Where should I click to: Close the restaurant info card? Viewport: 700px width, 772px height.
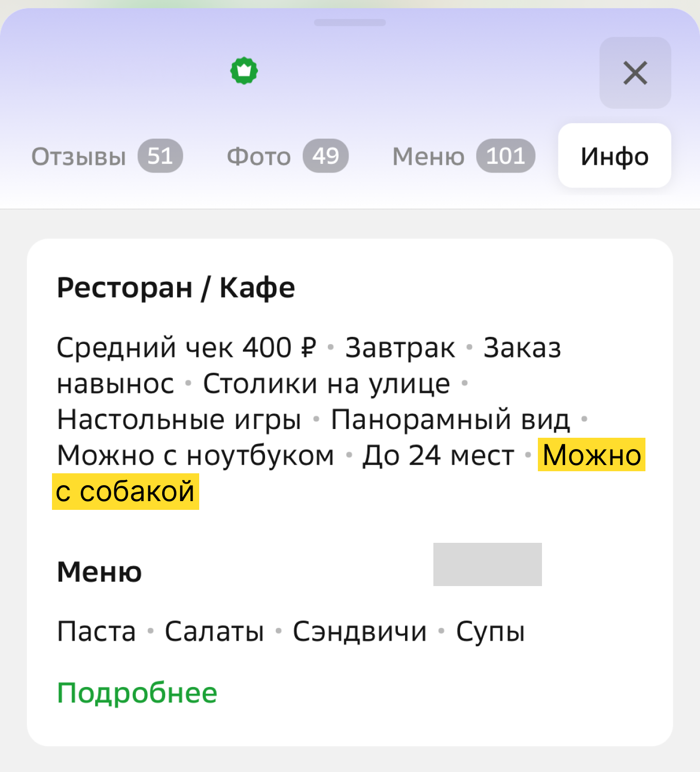(635, 73)
